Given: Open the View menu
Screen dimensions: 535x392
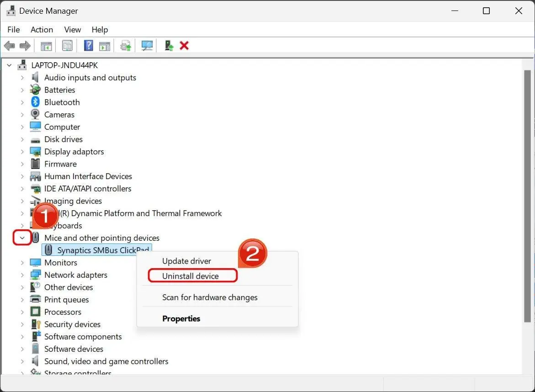Looking at the screenshot, I should click(72, 30).
